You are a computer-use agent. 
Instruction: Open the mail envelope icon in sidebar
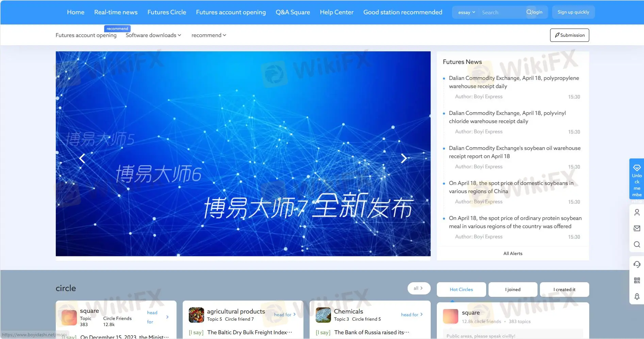[637, 228]
